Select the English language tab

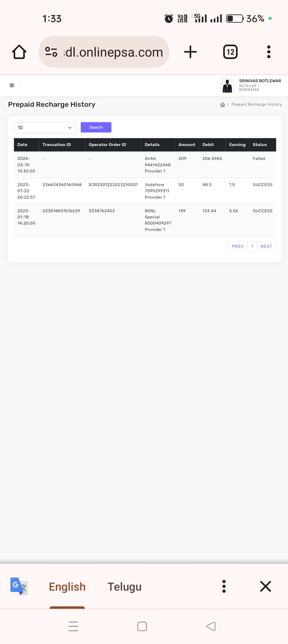point(67,587)
